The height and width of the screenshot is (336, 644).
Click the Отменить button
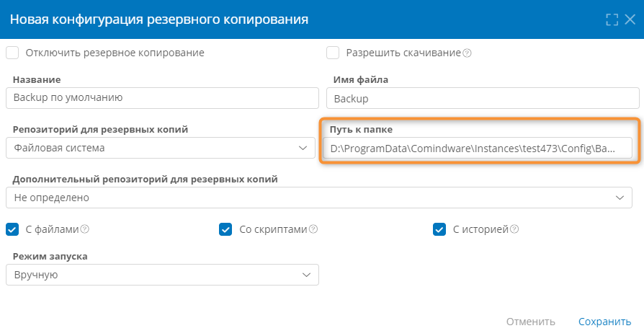click(531, 322)
